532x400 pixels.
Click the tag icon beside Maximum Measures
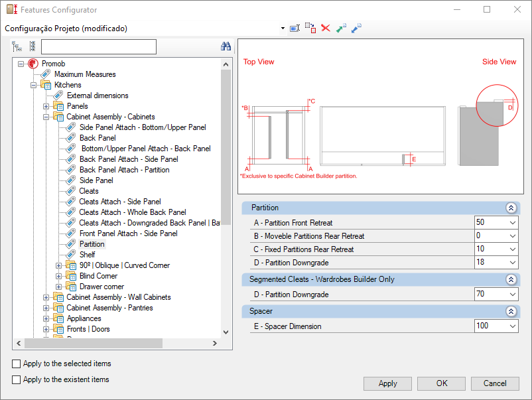[46, 74]
